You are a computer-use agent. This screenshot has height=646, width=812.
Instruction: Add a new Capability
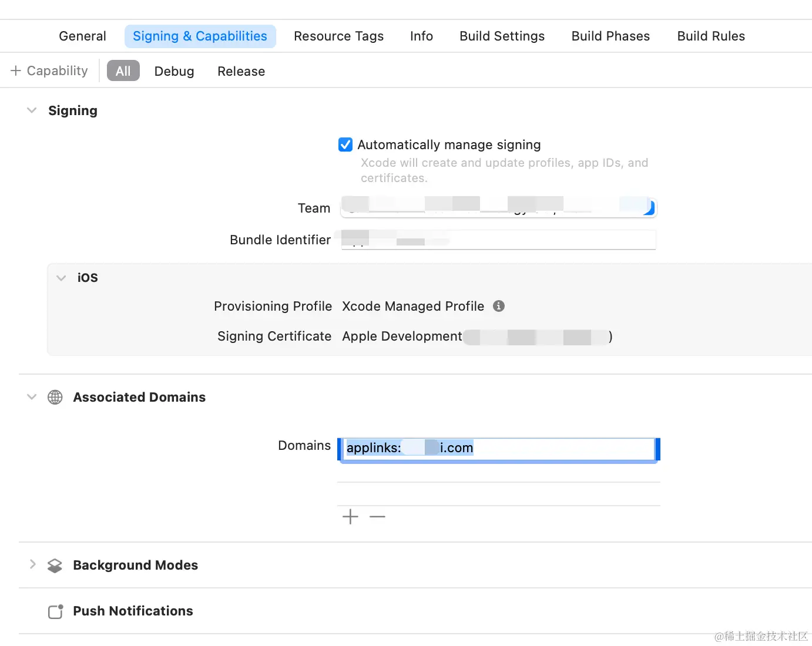click(x=49, y=71)
